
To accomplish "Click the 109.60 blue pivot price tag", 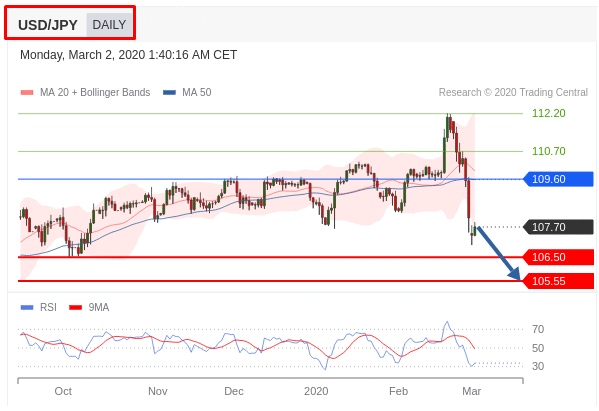I will 558,179.
